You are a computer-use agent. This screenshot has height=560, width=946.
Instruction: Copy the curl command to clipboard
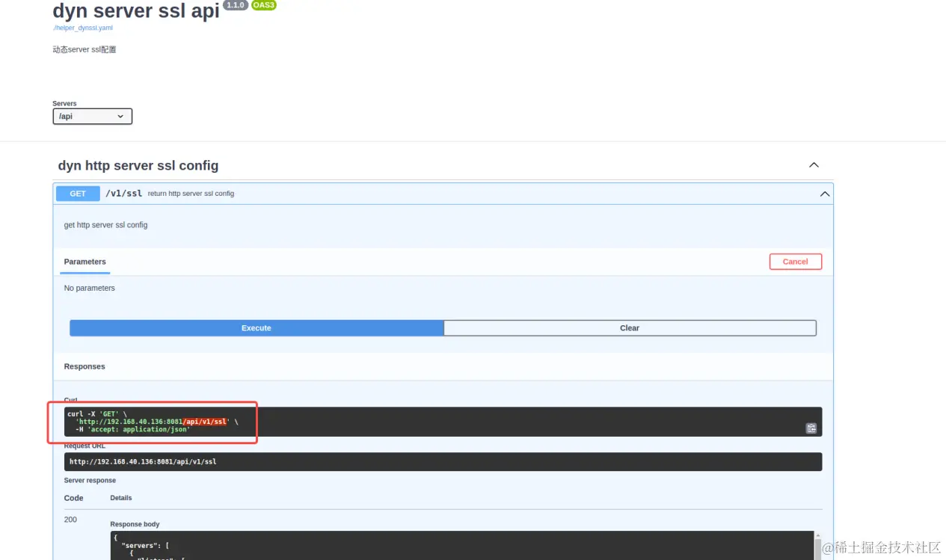[x=811, y=428]
